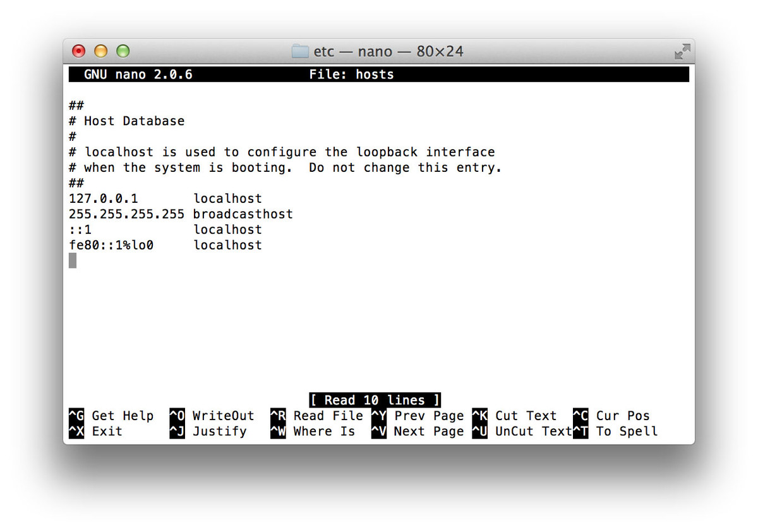The height and width of the screenshot is (532, 758).
Task: Click the ^T To Spell shortcut
Action: pyautogui.click(x=616, y=432)
